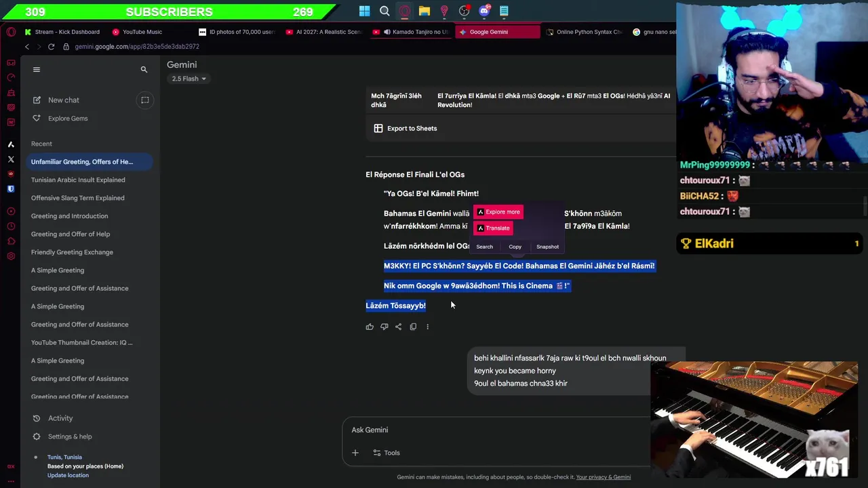Switch to Stream - Kick Dashboard tab

[62, 32]
